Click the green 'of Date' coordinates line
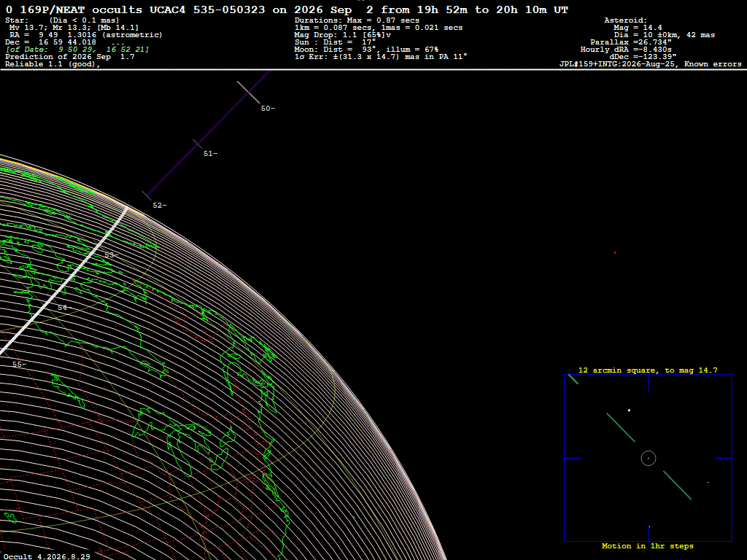 click(x=77, y=49)
